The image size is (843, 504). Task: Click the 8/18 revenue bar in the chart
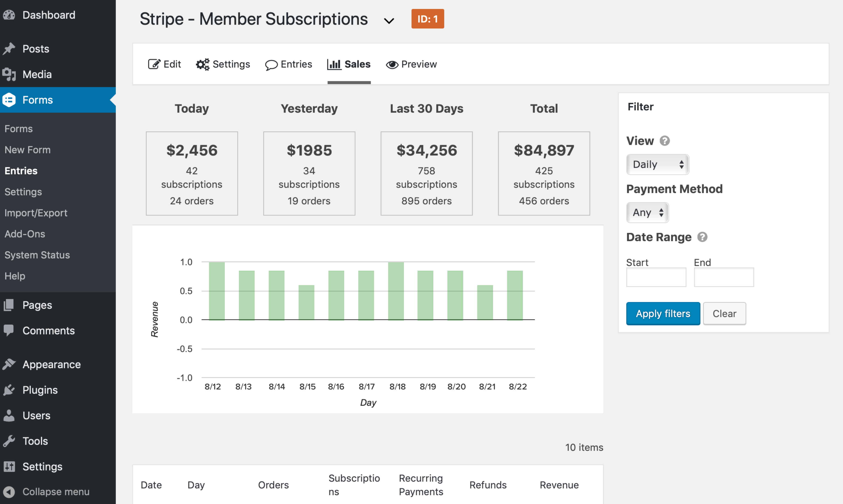(396, 291)
